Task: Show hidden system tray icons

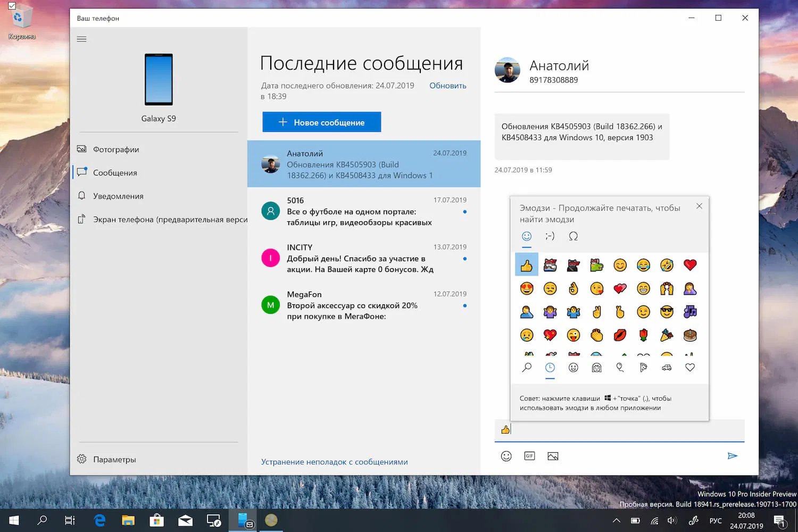Action: pos(616,520)
